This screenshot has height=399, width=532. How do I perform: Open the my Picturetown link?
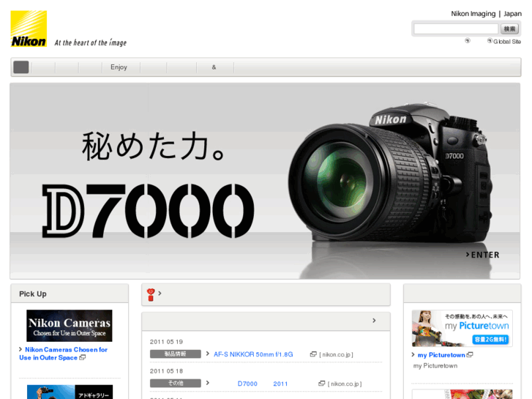tap(441, 355)
